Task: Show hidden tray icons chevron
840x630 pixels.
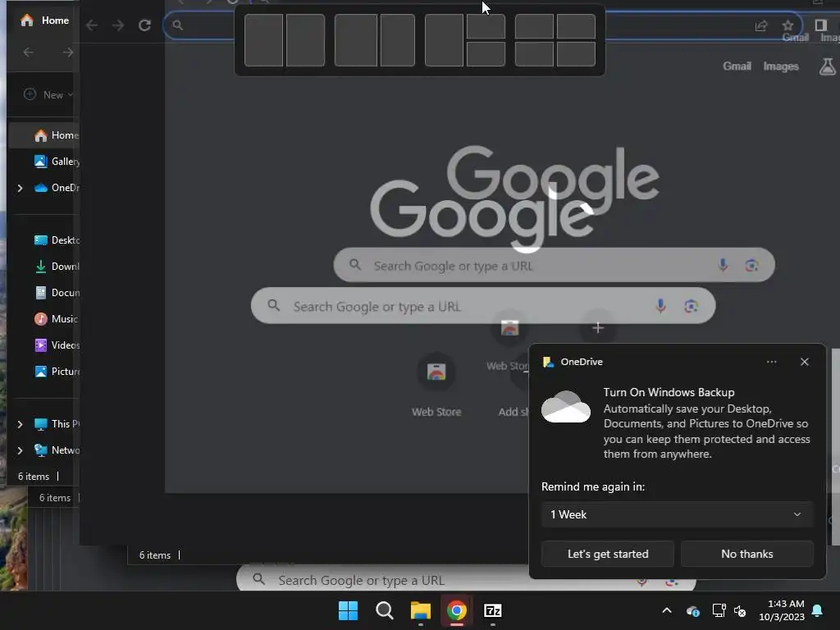Action: click(667, 610)
